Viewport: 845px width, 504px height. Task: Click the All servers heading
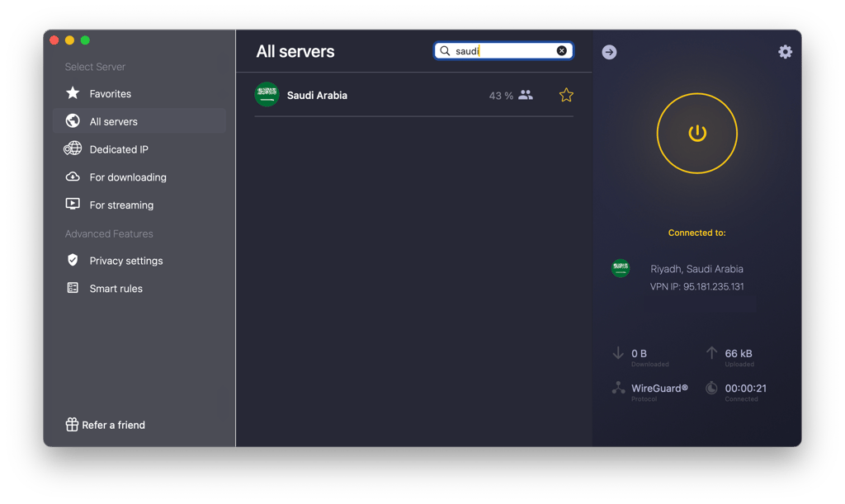point(295,51)
